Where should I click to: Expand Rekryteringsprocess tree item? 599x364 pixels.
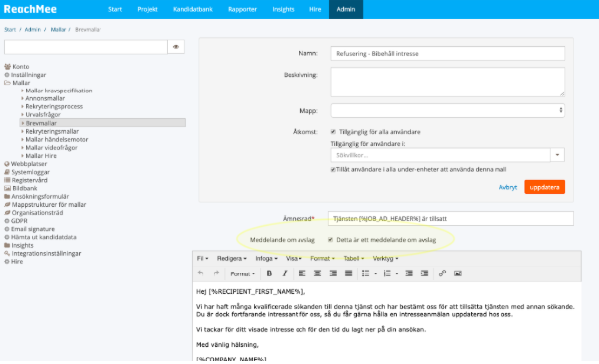tap(22, 107)
